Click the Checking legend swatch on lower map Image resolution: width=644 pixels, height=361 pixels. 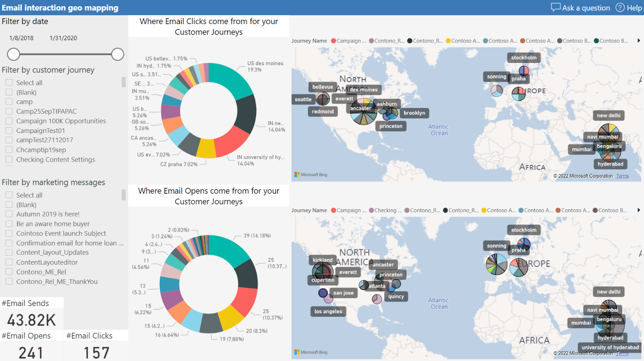371,211
